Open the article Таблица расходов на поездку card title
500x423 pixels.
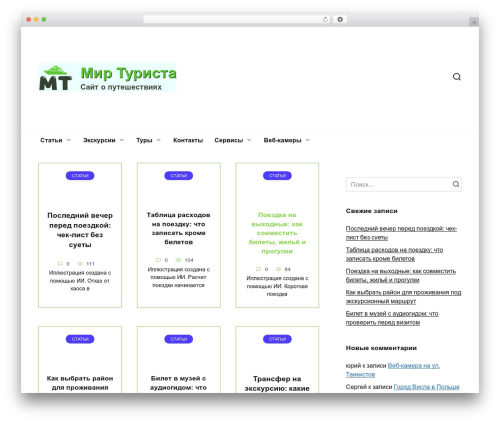click(x=179, y=228)
